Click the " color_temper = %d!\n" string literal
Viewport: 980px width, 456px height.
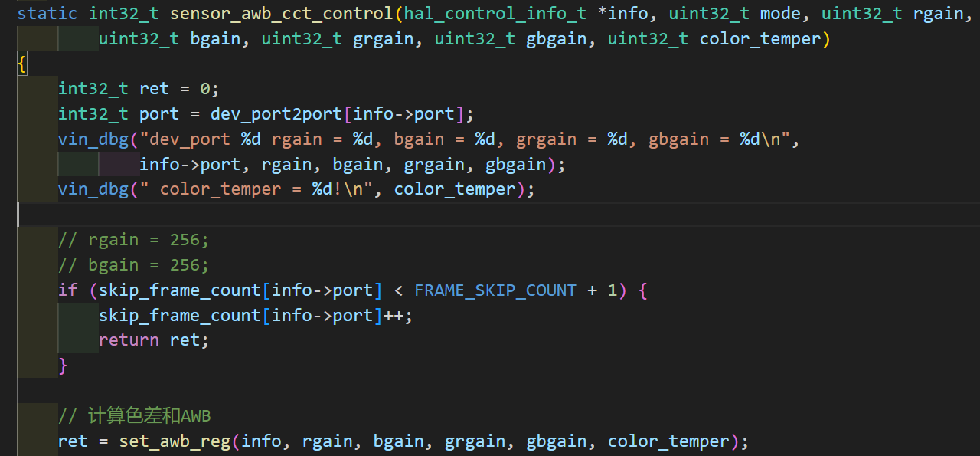[x=260, y=189]
